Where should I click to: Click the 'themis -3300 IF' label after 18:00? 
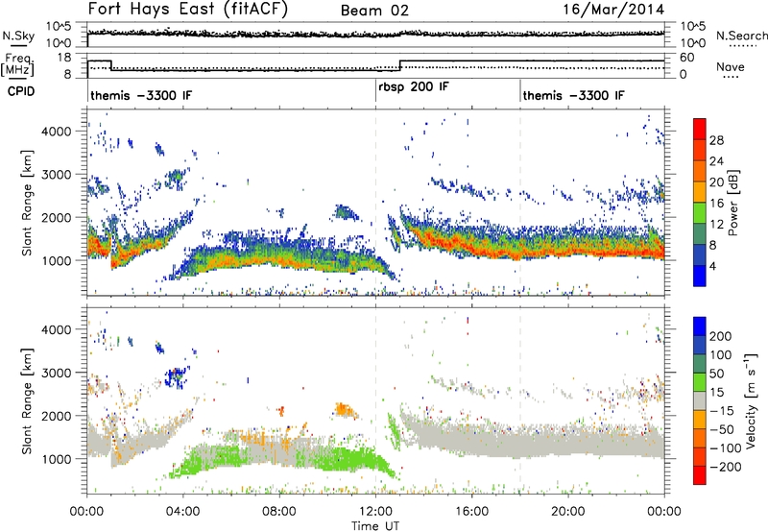coord(573,95)
